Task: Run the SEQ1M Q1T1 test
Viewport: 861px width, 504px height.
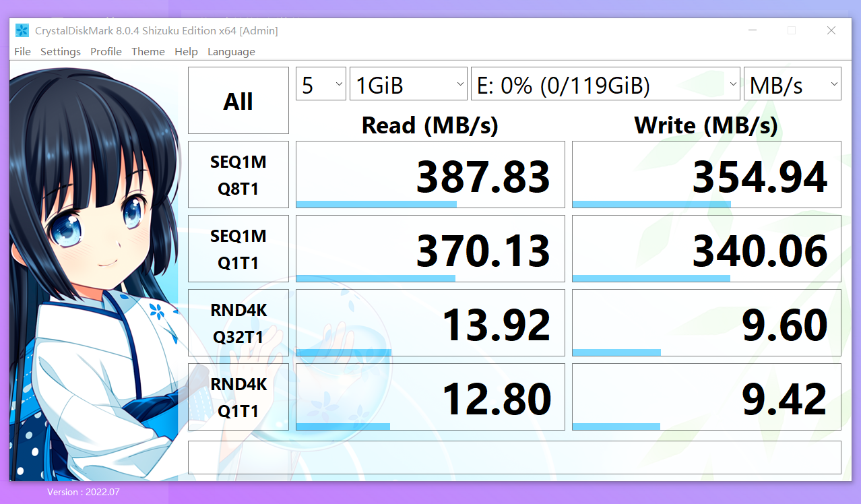Action: point(238,248)
